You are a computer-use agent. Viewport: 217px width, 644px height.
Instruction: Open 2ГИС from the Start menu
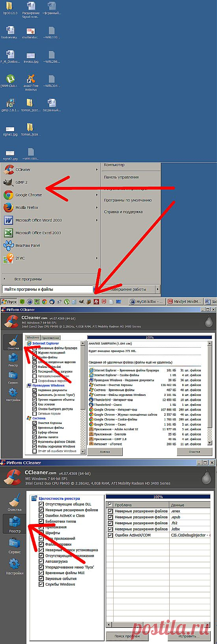pos(50,258)
